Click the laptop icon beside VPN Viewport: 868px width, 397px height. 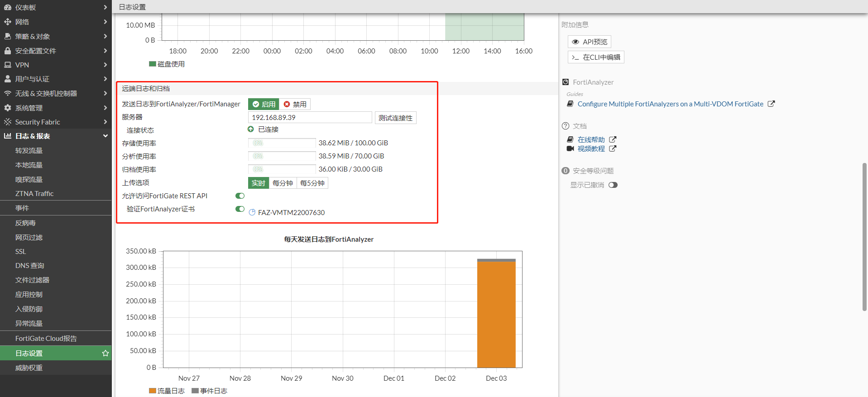pos(8,65)
